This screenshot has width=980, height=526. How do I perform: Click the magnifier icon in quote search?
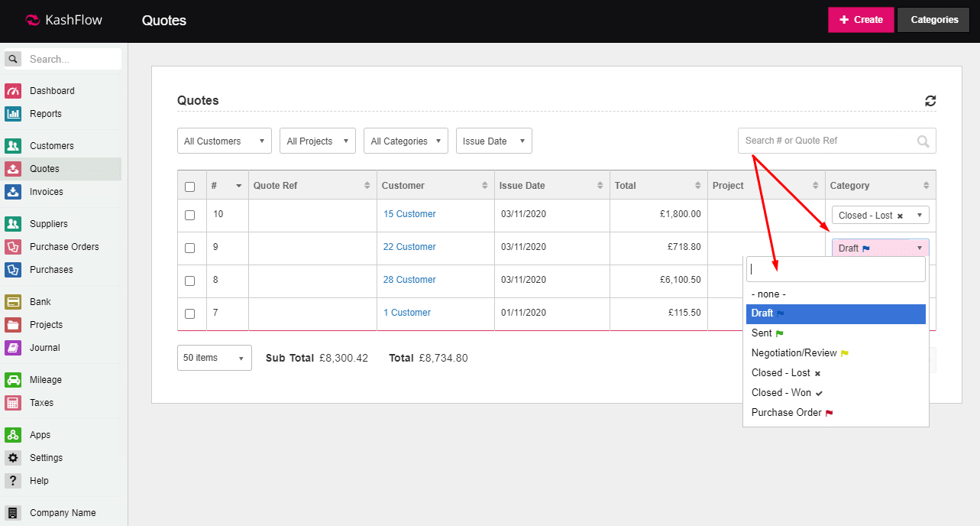click(x=923, y=141)
